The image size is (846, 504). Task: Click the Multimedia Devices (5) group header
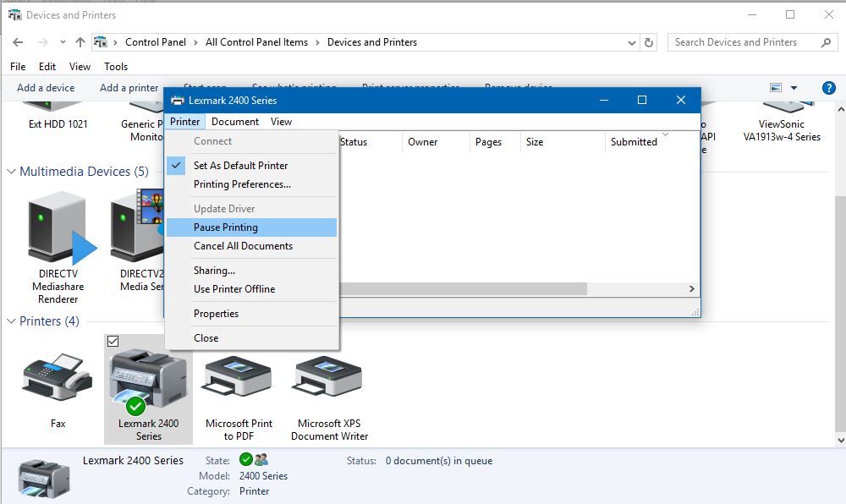pyautogui.click(x=84, y=172)
